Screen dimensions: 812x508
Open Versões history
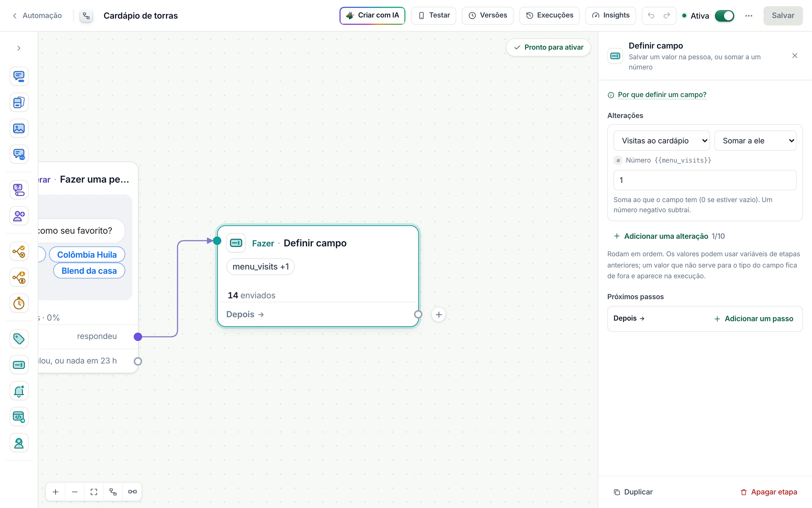487,16
